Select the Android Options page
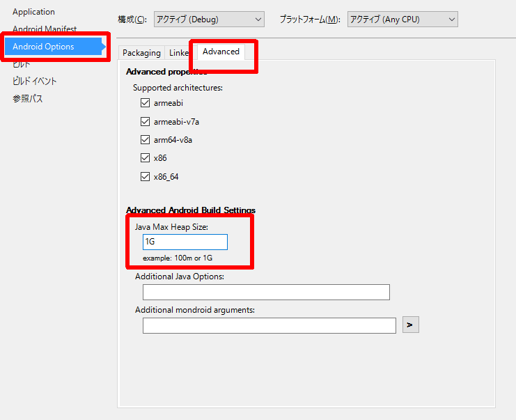 coord(54,47)
